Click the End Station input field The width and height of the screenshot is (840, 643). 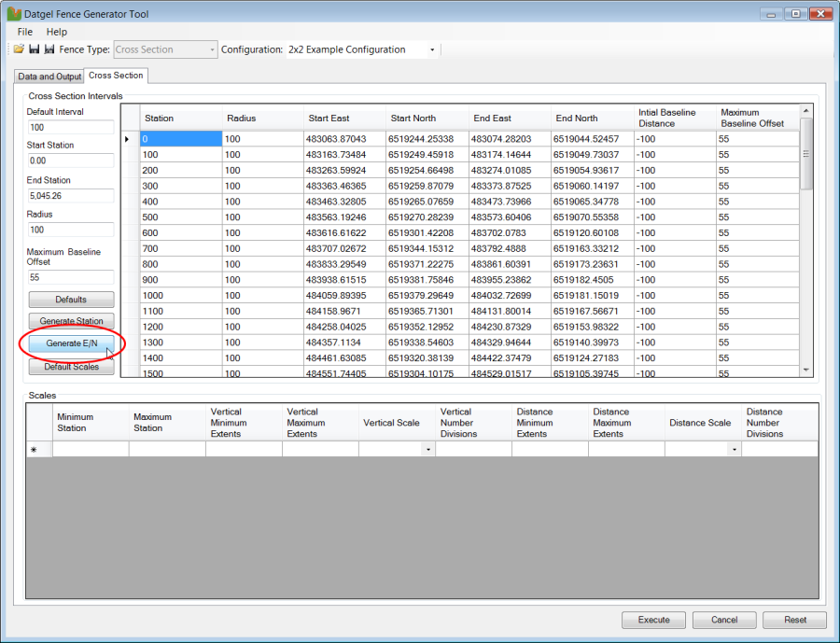point(70,196)
